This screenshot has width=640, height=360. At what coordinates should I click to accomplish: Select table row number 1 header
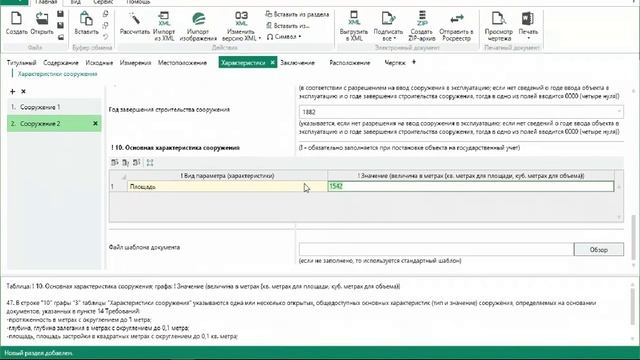(x=118, y=187)
